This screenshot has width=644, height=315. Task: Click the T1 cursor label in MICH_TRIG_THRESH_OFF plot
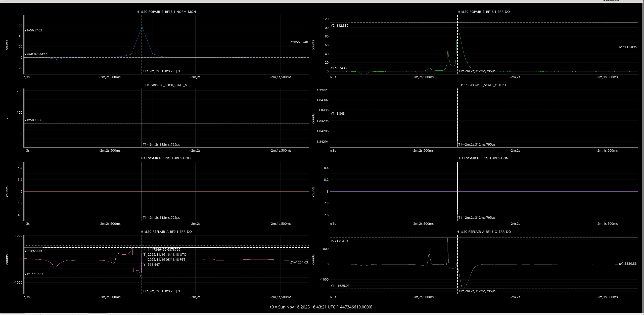tap(161, 217)
